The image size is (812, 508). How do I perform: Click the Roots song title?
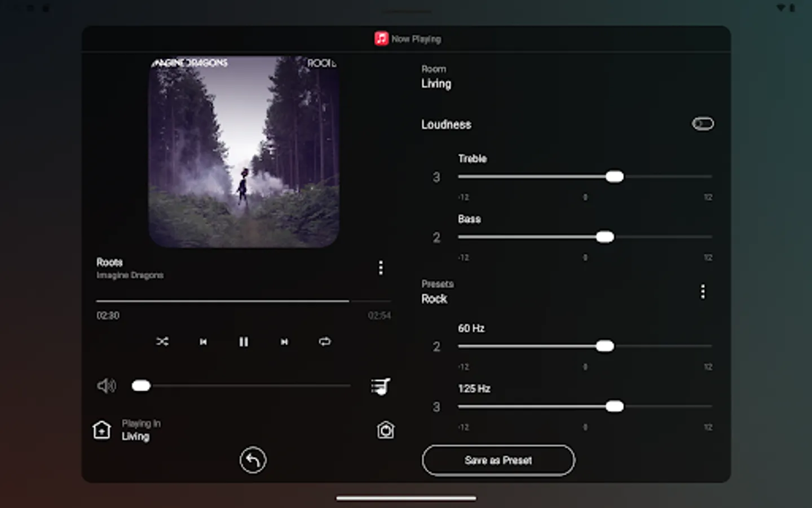(109, 262)
